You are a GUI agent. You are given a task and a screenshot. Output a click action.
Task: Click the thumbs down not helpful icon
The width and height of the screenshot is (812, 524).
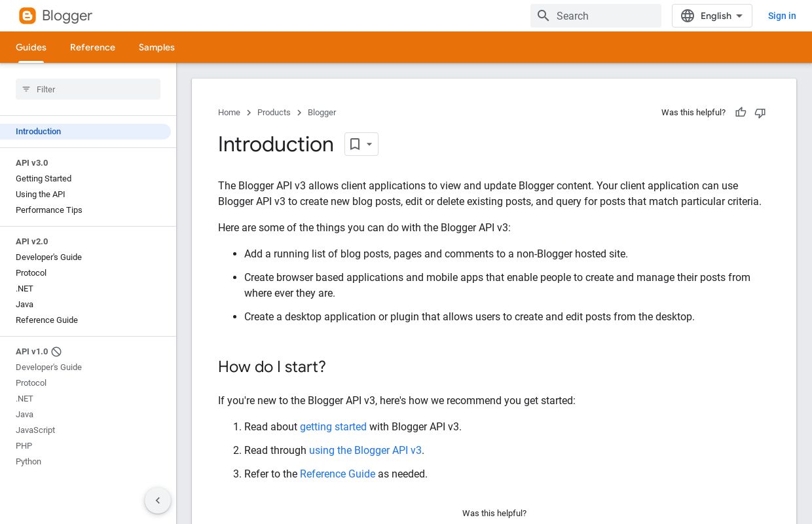click(760, 113)
